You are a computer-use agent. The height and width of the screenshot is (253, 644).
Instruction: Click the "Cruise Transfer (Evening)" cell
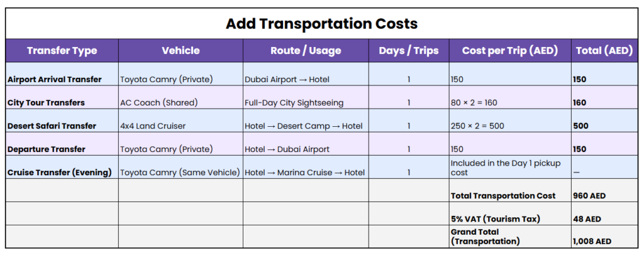tap(59, 172)
